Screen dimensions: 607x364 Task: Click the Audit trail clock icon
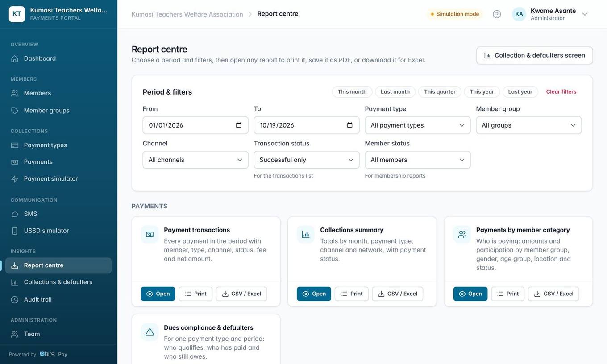click(15, 300)
